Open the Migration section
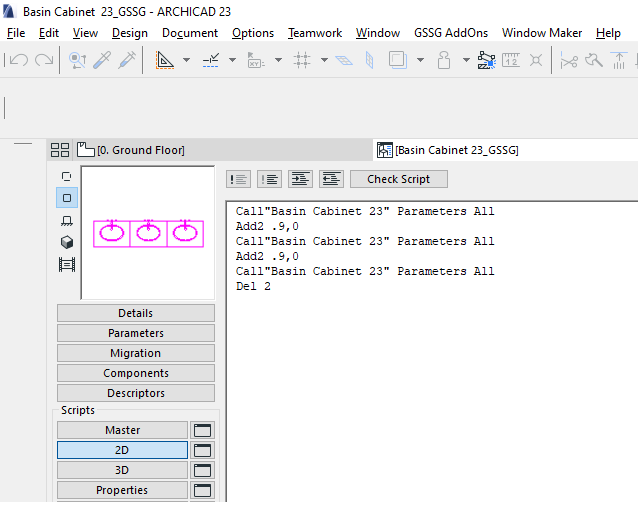Viewport: 639px width, 506px height. pos(136,353)
